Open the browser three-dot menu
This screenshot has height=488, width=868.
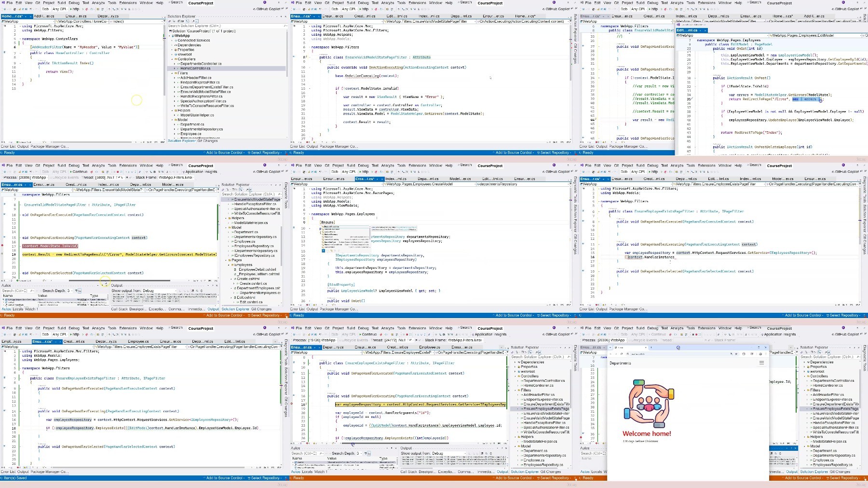pyautogui.click(x=766, y=354)
